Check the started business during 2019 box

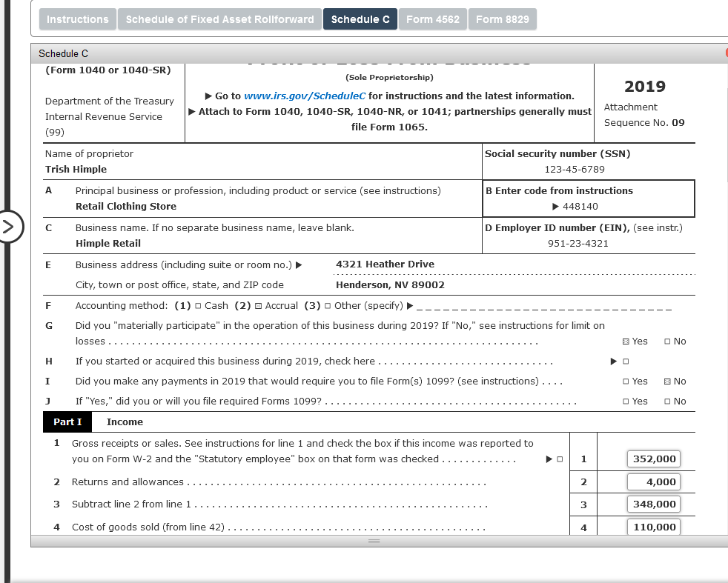click(x=626, y=362)
